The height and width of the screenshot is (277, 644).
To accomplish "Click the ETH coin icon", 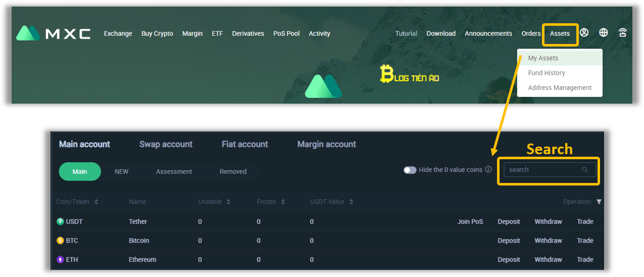I will click(x=60, y=259).
